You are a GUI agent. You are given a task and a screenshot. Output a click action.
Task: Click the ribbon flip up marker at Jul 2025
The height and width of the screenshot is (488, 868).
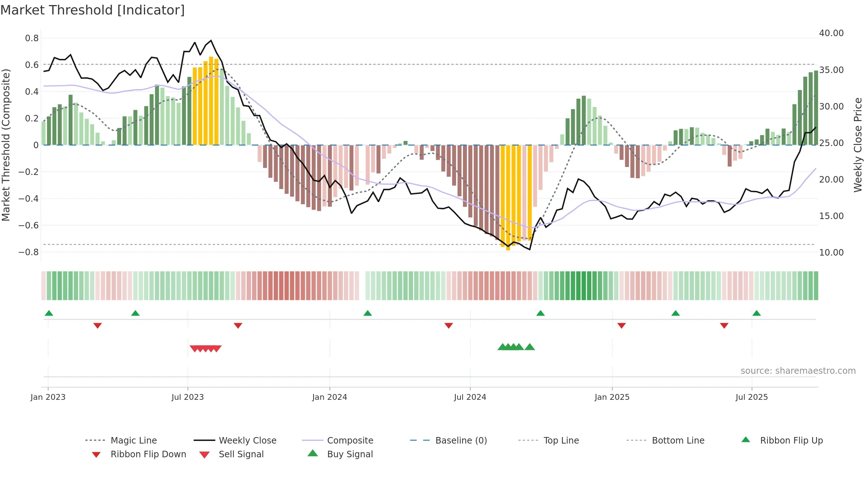click(x=757, y=313)
